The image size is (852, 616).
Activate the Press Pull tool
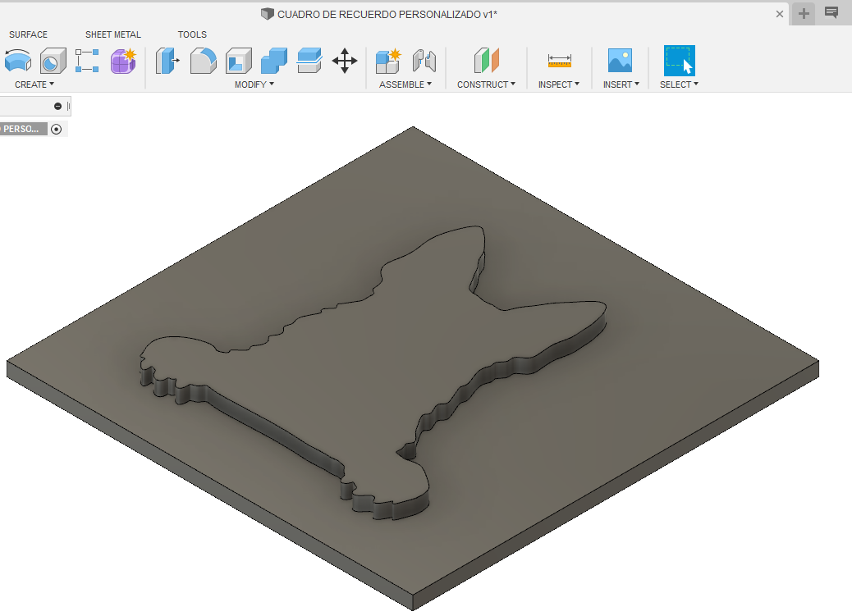coord(167,61)
